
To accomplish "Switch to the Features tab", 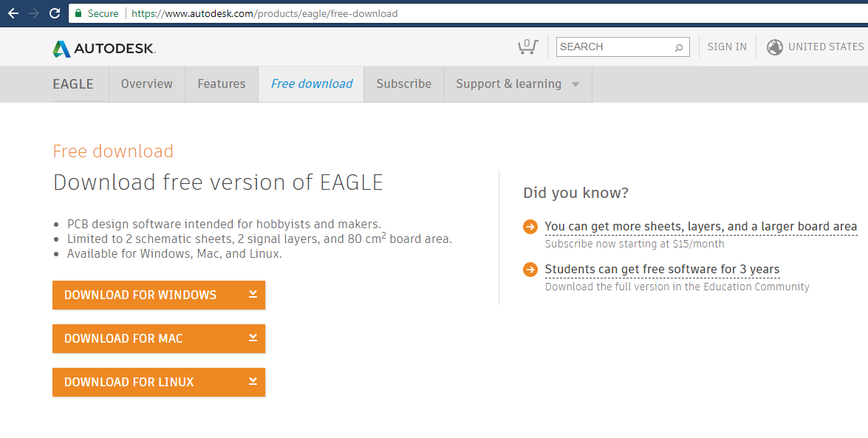I will (x=222, y=84).
